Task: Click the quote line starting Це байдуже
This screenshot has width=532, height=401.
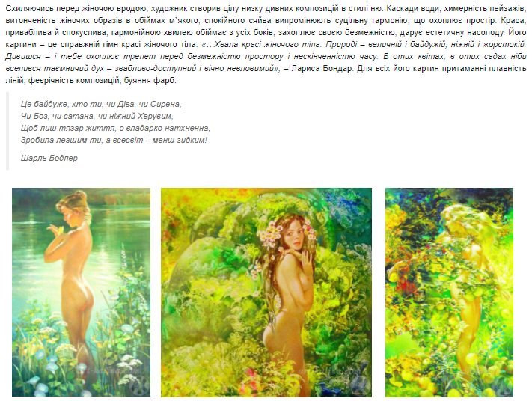Action: (x=101, y=104)
